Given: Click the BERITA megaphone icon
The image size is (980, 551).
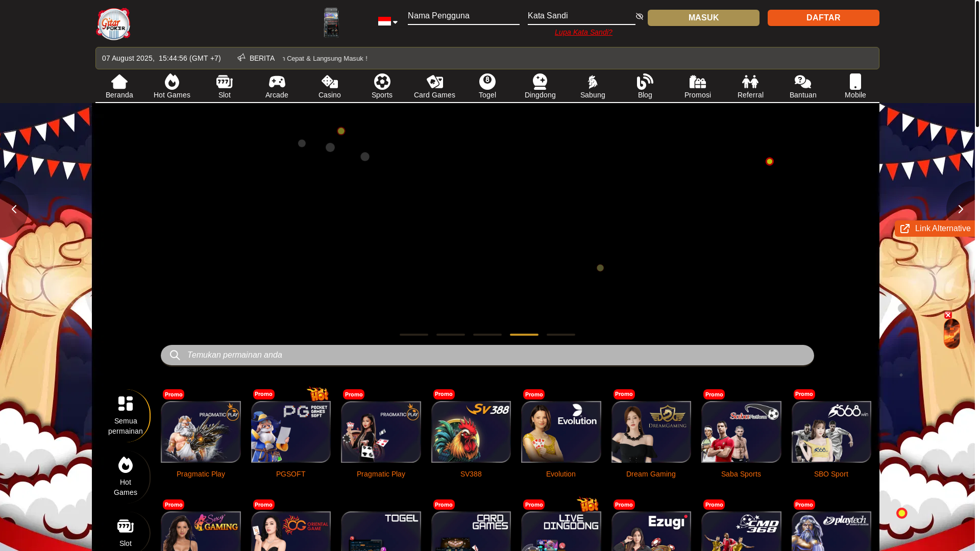Looking at the screenshot, I should coord(241,58).
